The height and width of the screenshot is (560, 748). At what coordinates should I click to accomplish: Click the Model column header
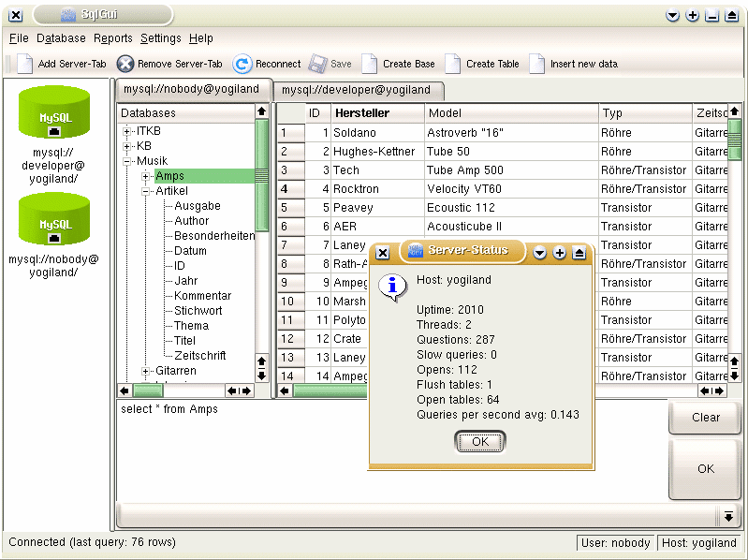511,113
